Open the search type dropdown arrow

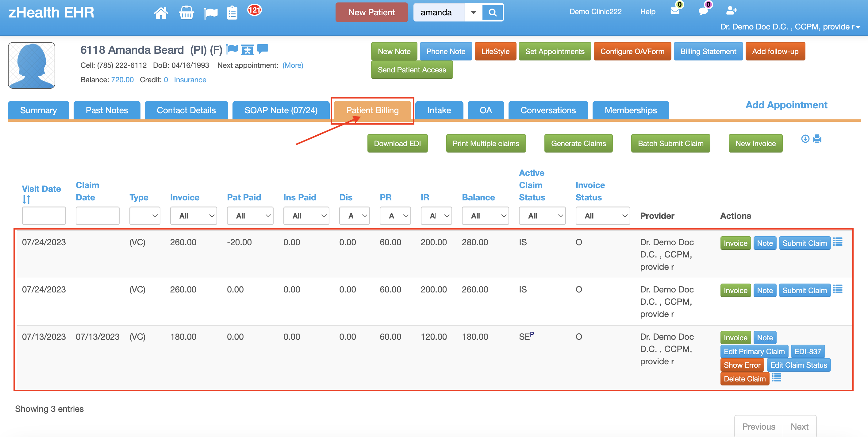click(474, 13)
